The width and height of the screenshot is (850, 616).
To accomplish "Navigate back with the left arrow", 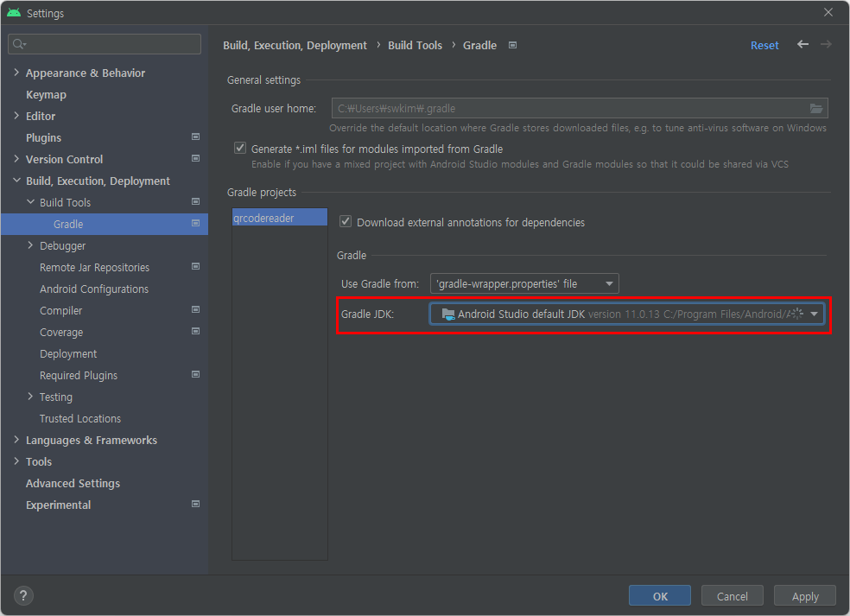I will 802,44.
